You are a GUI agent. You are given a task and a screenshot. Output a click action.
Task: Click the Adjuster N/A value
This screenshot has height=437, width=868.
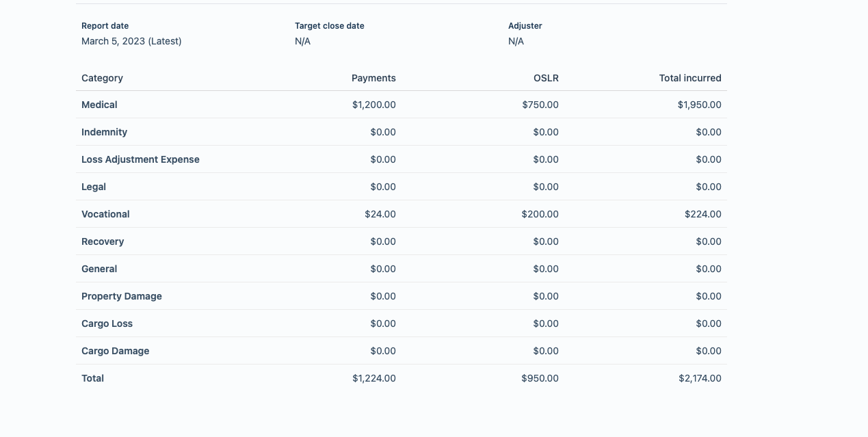(516, 41)
